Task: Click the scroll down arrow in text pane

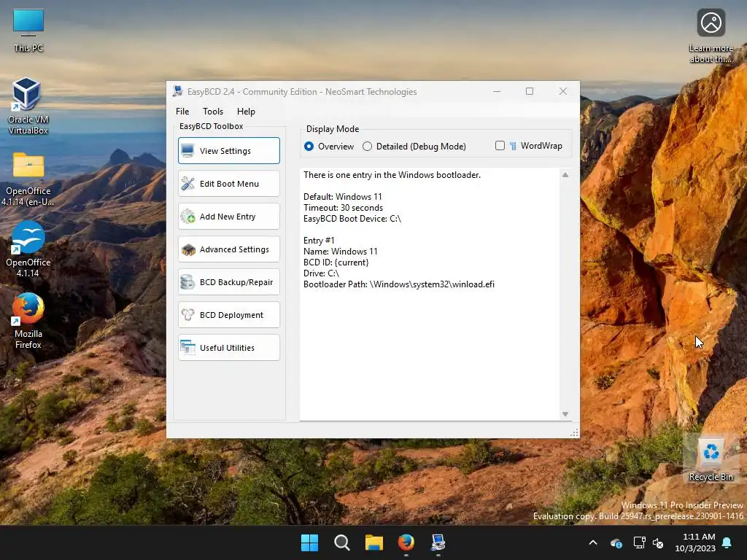Action: click(x=565, y=414)
